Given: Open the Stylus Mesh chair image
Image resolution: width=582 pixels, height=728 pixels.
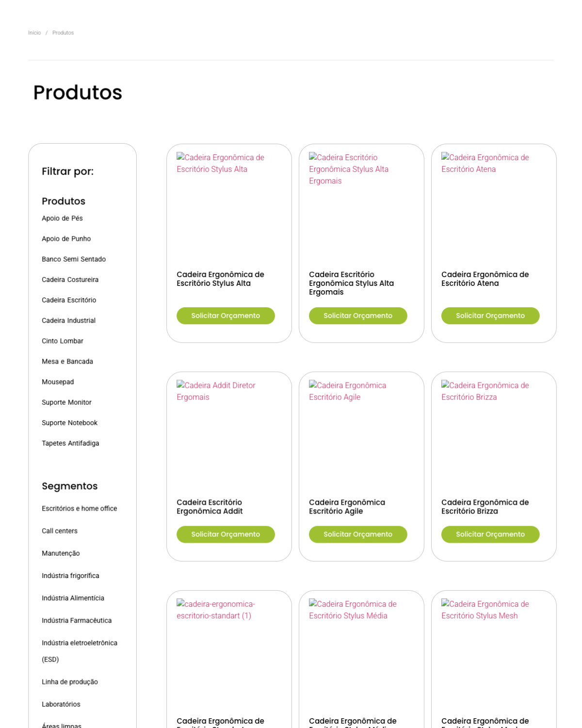Looking at the screenshot, I should pos(485,610).
